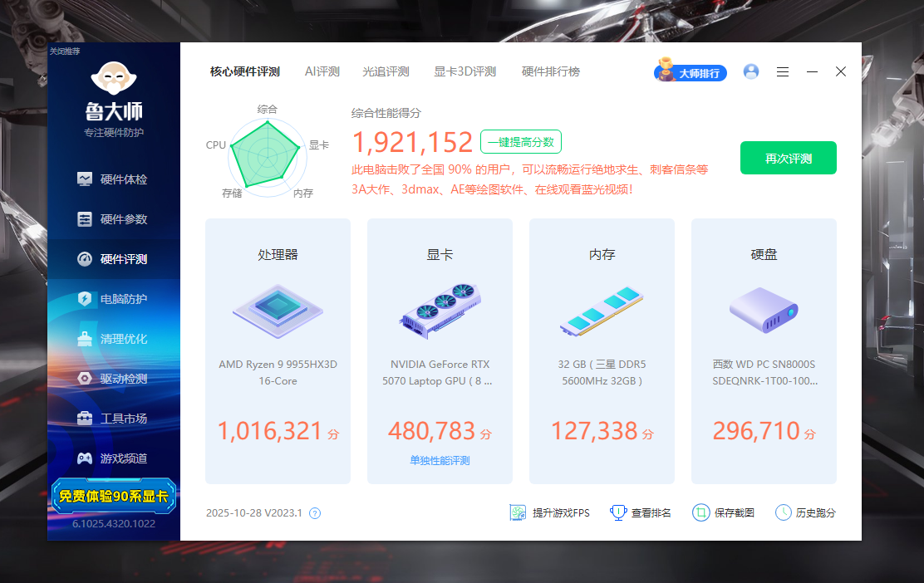The width and height of the screenshot is (924, 583).
Task: Click the green 再次评测 button
Action: coord(788,158)
